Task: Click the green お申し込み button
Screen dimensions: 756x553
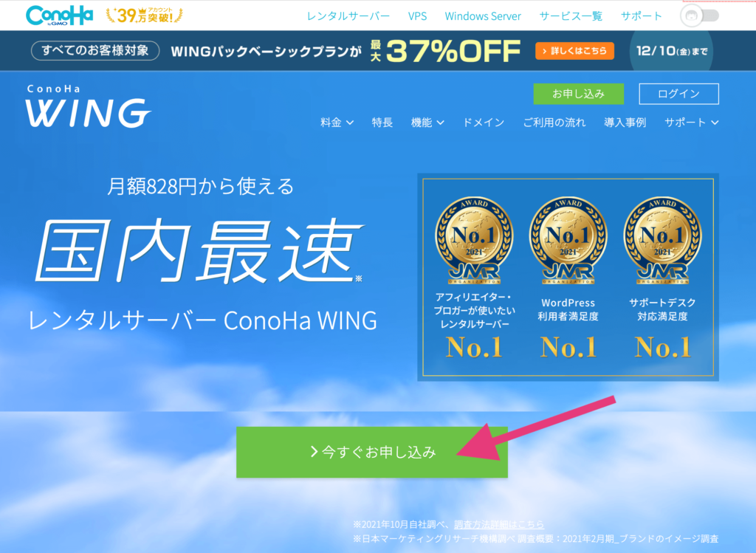Action: point(578,94)
